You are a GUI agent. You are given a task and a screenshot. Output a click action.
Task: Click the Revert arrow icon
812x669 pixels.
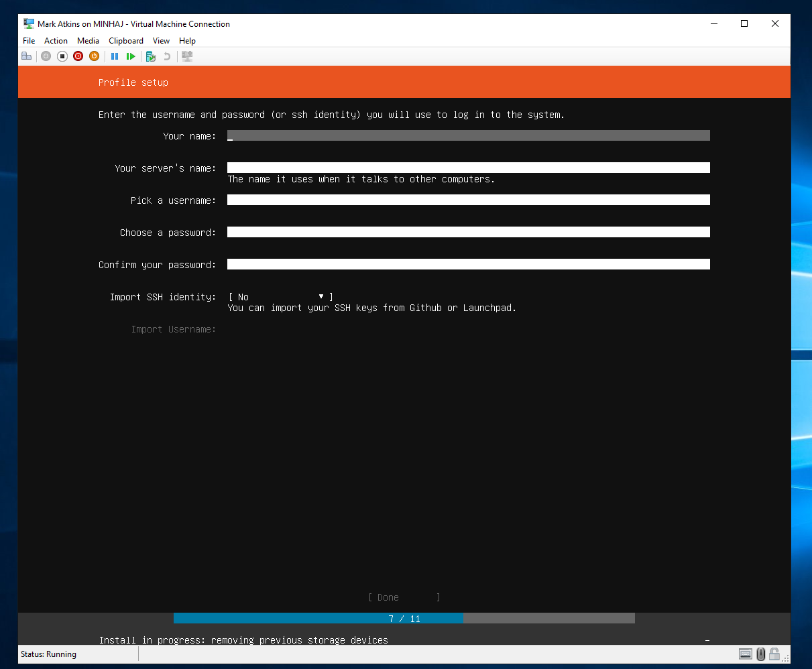tap(167, 56)
